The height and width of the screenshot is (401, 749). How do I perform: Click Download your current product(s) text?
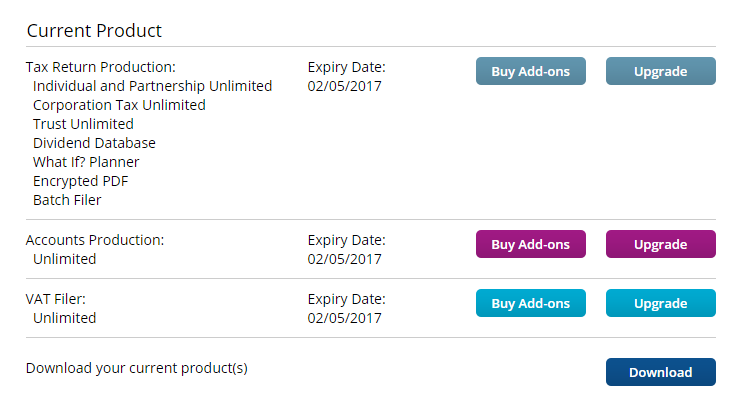[x=136, y=368]
